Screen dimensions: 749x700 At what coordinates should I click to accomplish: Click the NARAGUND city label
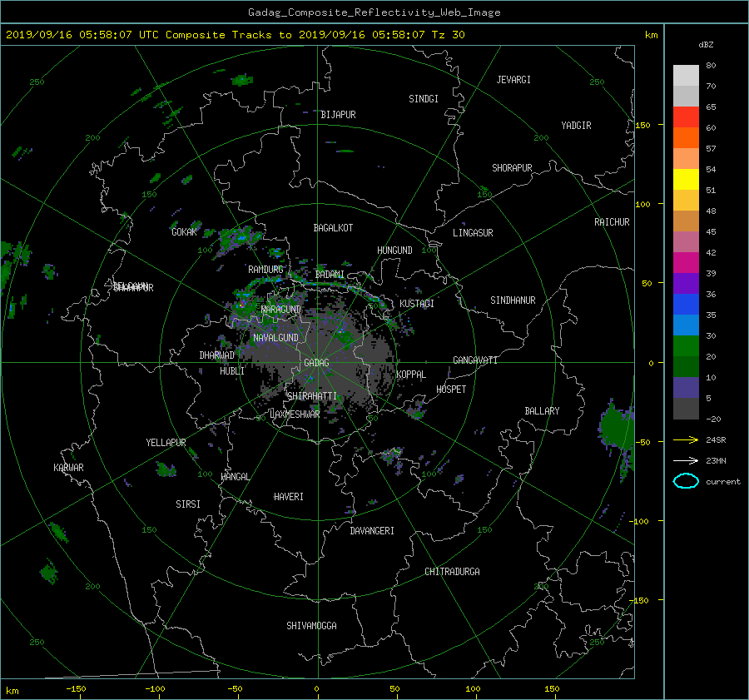pyautogui.click(x=281, y=310)
